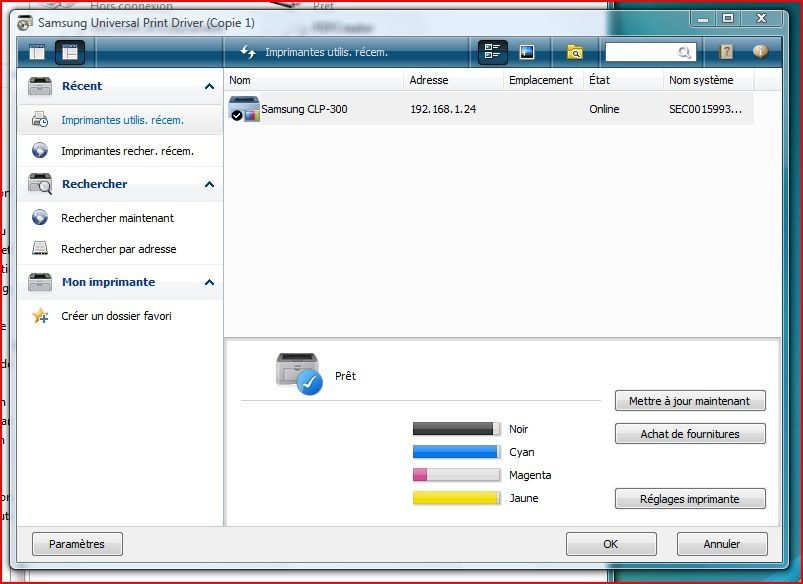Image resolution: width=803 pixels, height=584 pixels.
Task: Click the Cyan toner level bar
Action: 456,452
